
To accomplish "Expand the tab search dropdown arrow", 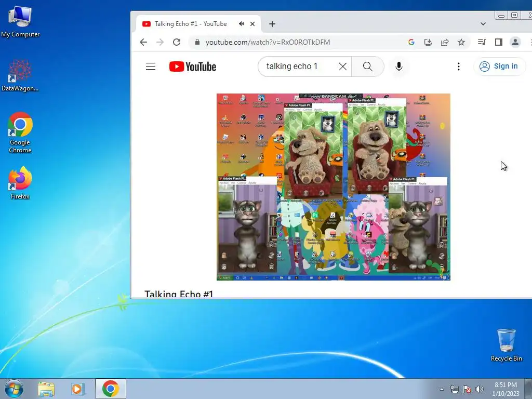I will [483, 24].
